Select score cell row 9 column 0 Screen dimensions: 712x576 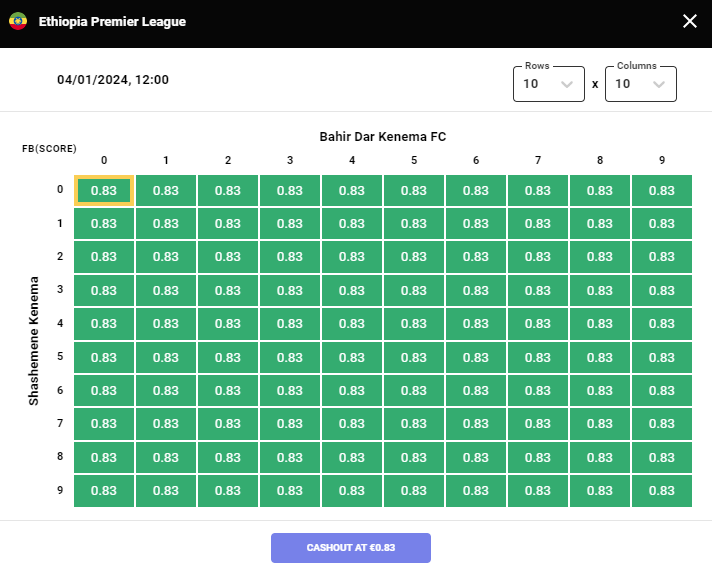tap(103, 491)
